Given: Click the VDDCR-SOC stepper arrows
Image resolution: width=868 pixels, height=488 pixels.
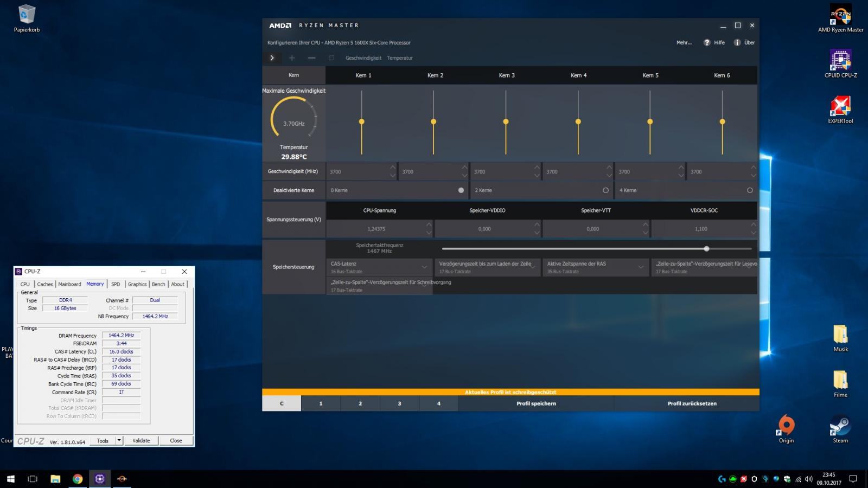Looking at the screenshot, I should 753,229.
